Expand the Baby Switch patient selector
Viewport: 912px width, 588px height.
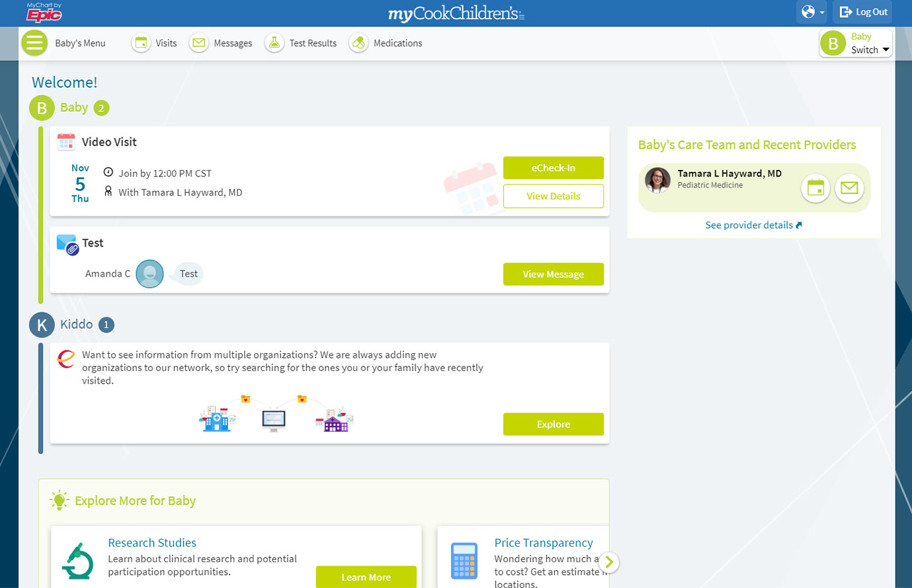click(855, 44)
